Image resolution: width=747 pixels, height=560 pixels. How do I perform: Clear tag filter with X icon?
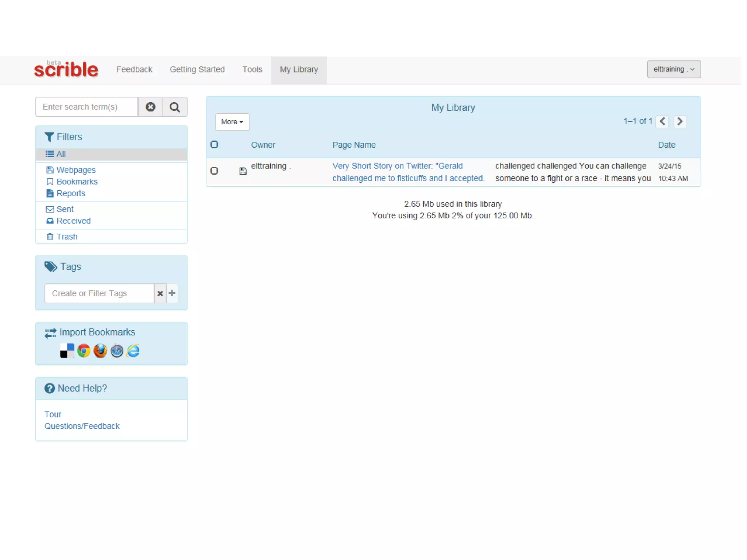click(160, 293)
